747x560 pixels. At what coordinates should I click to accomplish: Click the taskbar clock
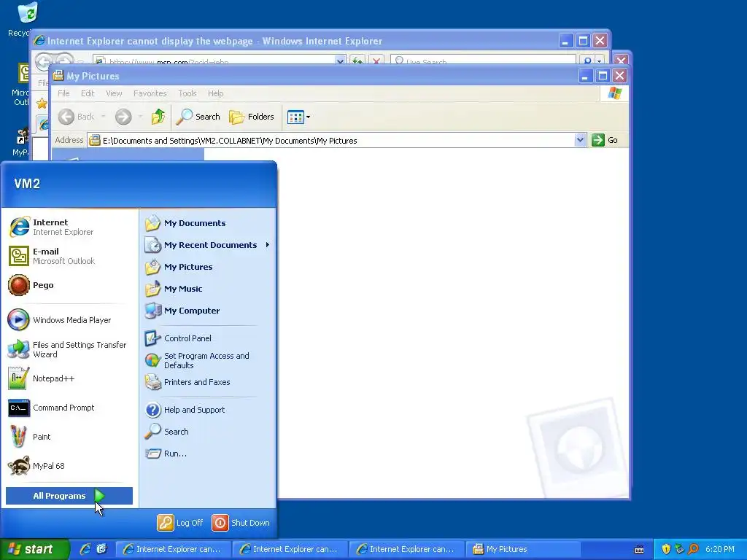719,549
